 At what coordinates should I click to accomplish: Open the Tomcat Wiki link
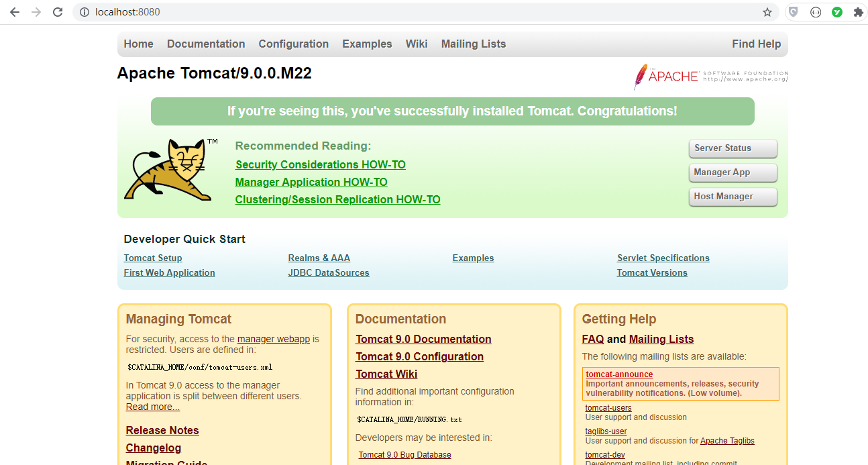[386, 374]
